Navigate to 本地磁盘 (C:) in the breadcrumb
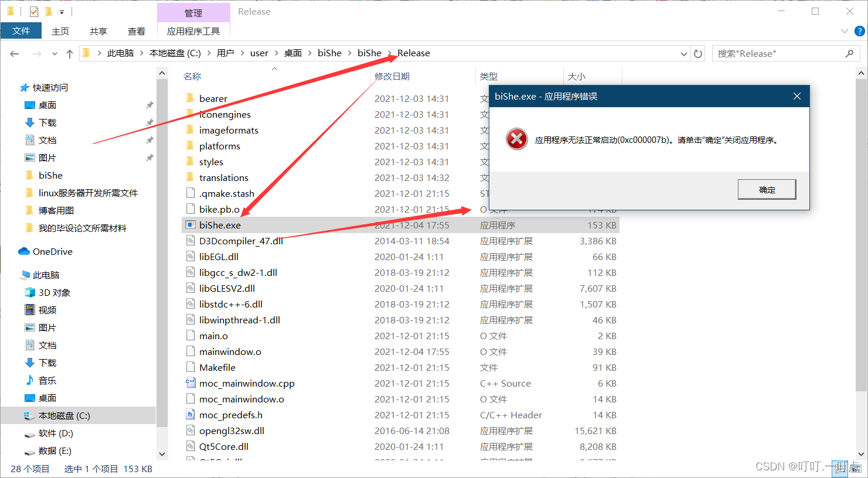The height and width of the screenshot is (478, 868). coord(175,53)
